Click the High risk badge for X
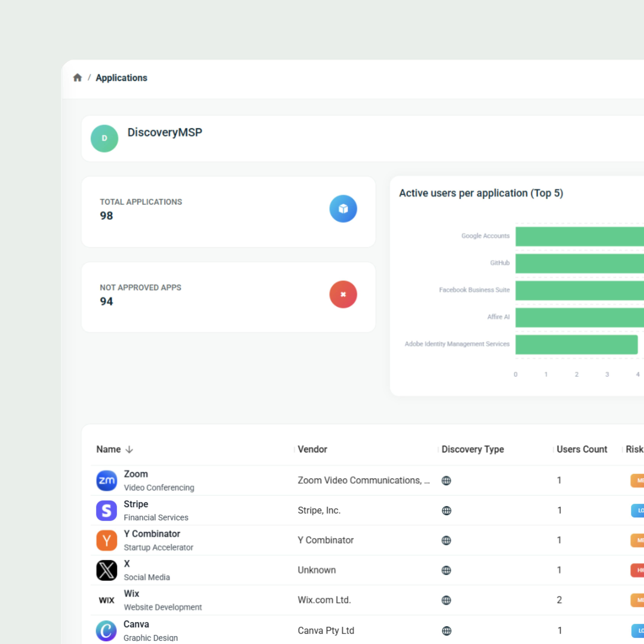This screenshot has height=644, width=644. point(638,570)
